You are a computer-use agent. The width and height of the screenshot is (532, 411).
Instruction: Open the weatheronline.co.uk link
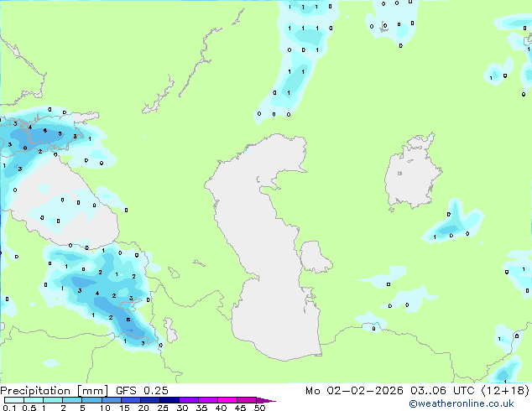tap(462, 403)
